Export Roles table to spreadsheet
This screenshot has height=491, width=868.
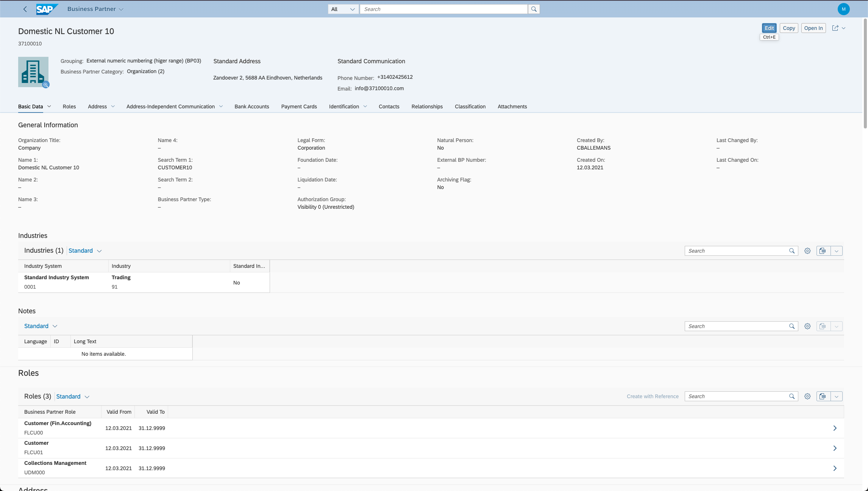click(823, 396)
